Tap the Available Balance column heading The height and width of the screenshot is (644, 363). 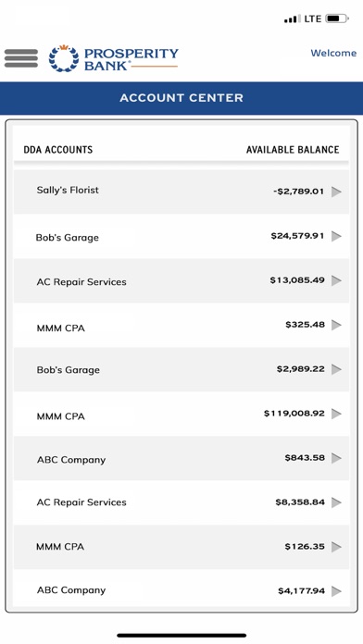[293, 150]
